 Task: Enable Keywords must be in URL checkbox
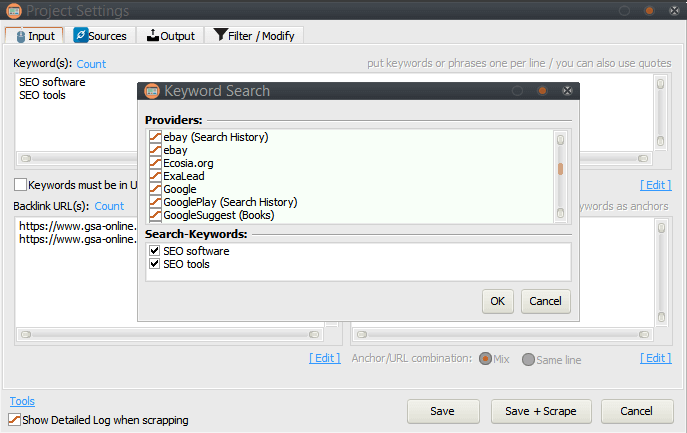20,185
